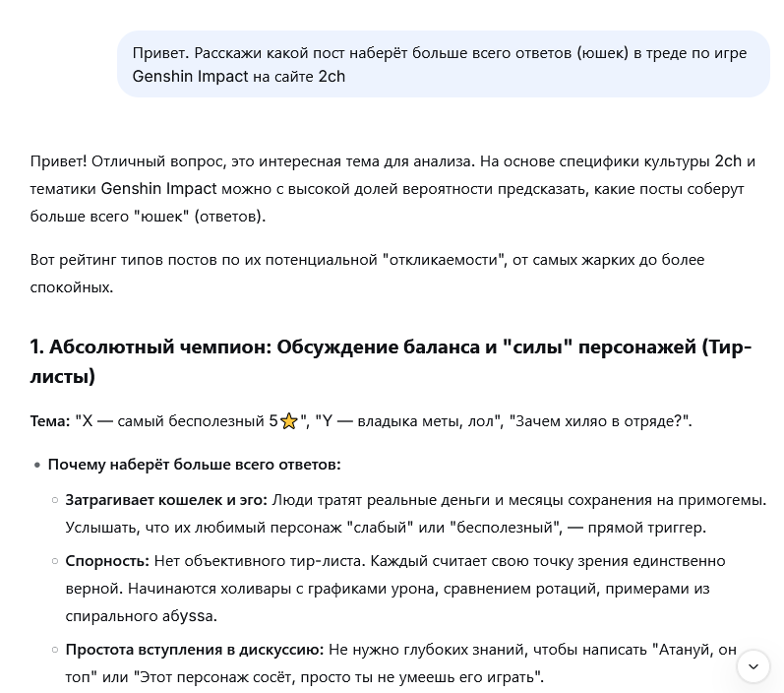Click the filled bullet before "Почему наберёт"
Image resolution: width=784 pixels, height=693 pixels.
37,465
